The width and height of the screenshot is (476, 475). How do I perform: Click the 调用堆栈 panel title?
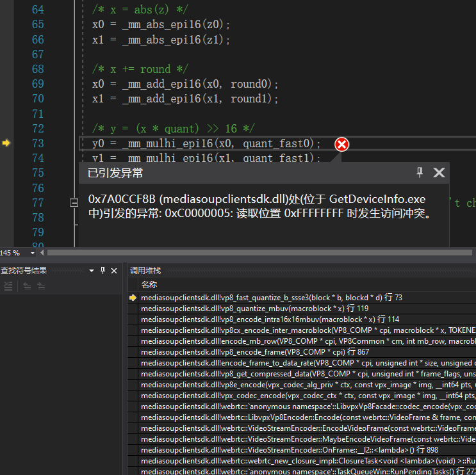click(145, 271)
